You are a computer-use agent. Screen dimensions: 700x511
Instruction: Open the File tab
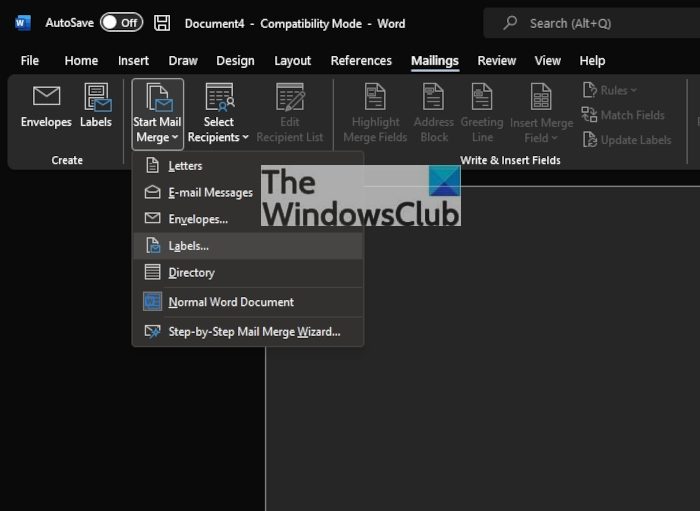30,61
